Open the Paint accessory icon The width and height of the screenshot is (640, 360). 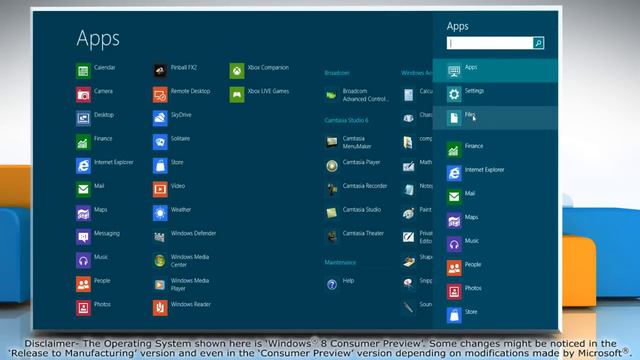(x=408, y=213)
